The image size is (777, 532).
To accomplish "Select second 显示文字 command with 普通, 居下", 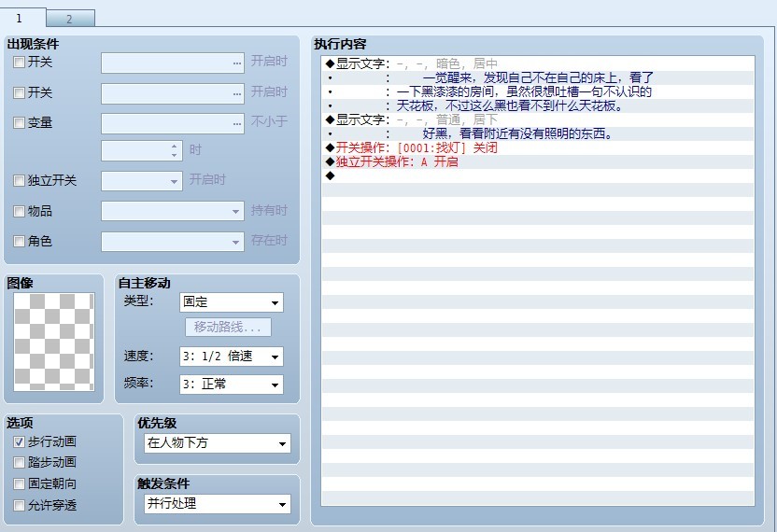I will click(538, 119).
